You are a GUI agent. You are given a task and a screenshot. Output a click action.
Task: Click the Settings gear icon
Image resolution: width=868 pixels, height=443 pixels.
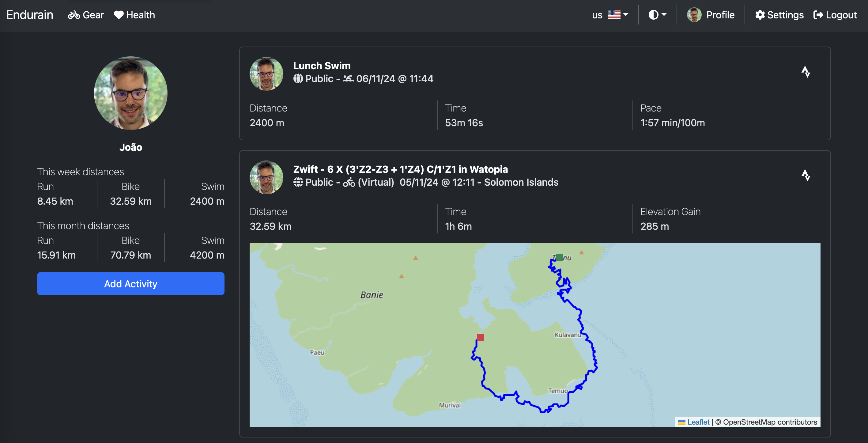(x=760, y=14)
